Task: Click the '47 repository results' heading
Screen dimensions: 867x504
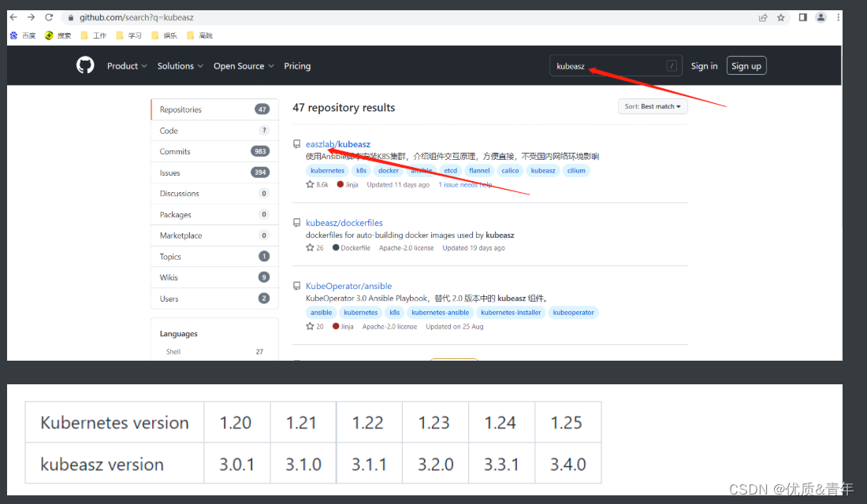Action: coord(344,108)
